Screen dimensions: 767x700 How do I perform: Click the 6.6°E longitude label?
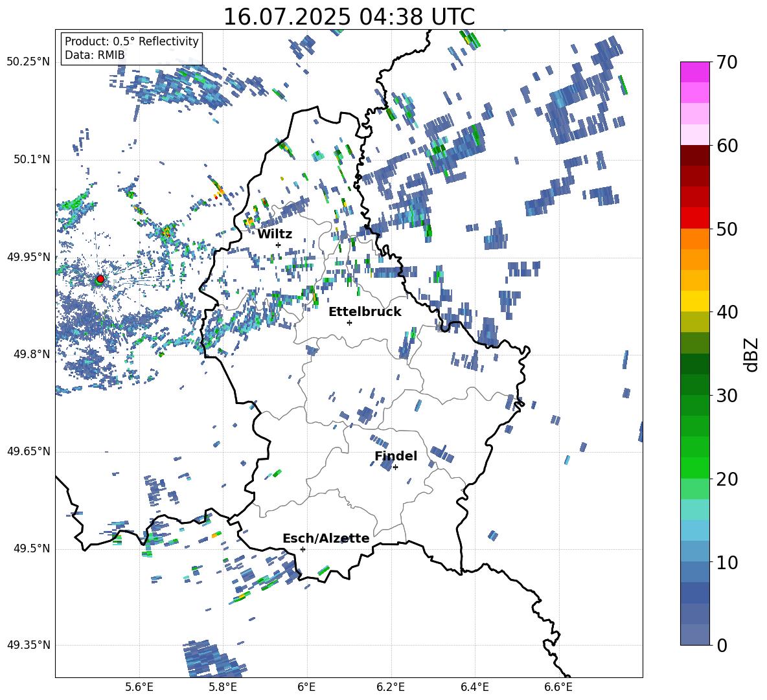pyautogui.click(x=558, y=687)
